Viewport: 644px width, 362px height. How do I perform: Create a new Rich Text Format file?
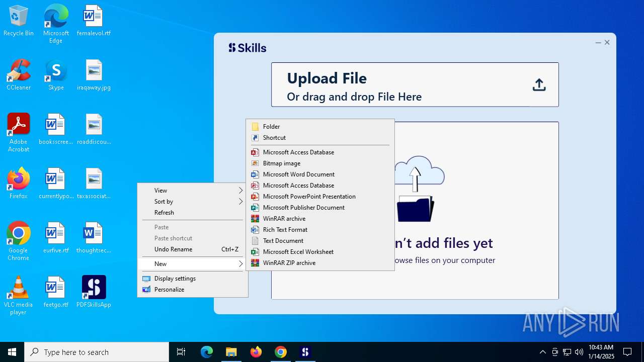[320, 230]
